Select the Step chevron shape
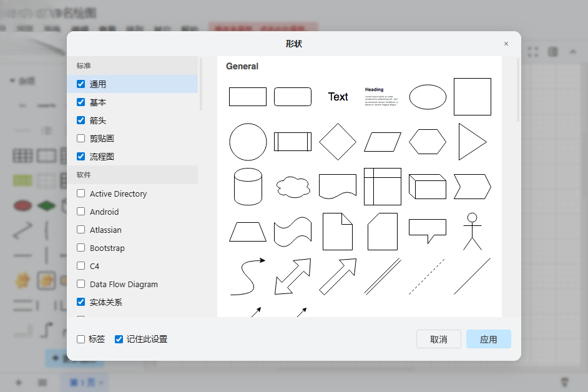Image resolution: width=588 pixels, height=392 pixels. point(472,187)
